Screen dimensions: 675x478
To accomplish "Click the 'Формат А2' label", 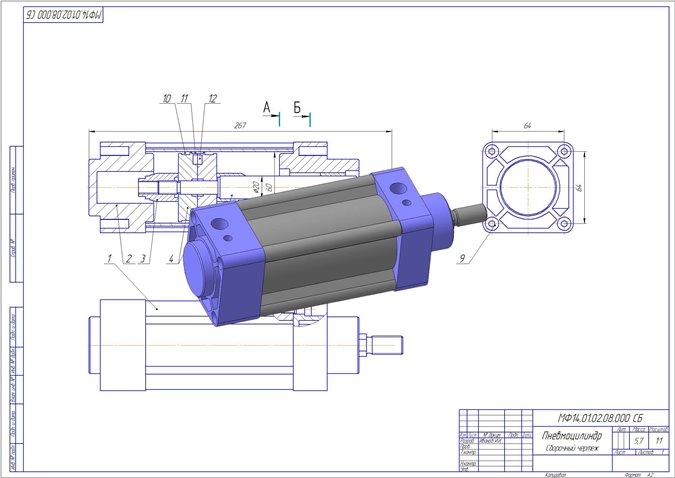I will (x=639, y=475).
